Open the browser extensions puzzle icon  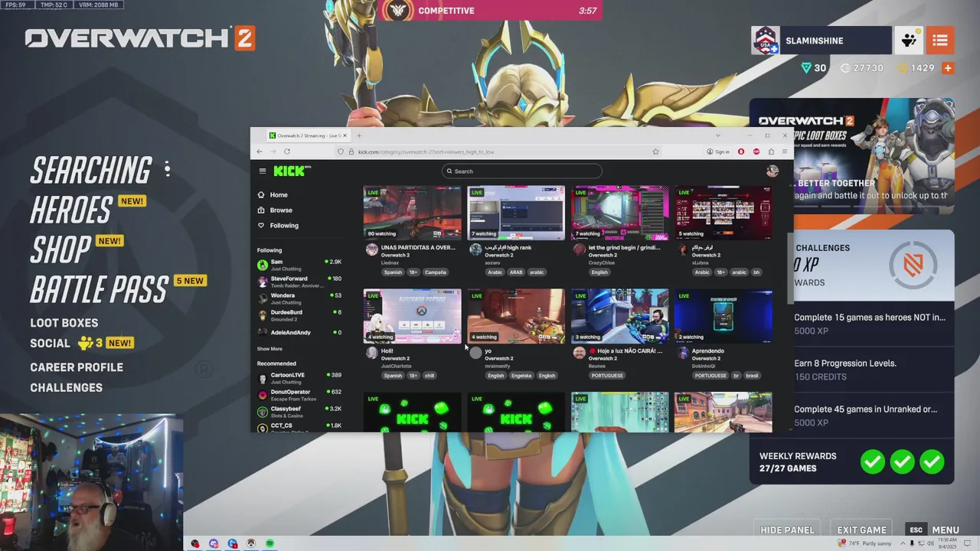771,152
